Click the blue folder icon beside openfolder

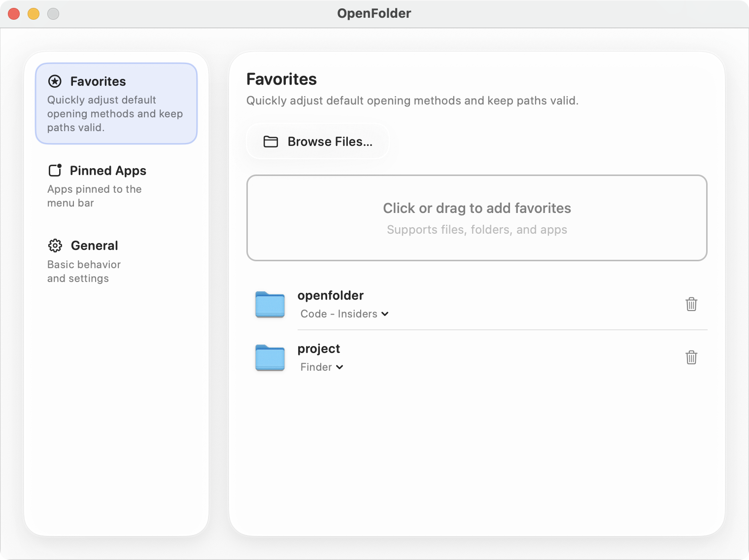[x=270, y=305]
